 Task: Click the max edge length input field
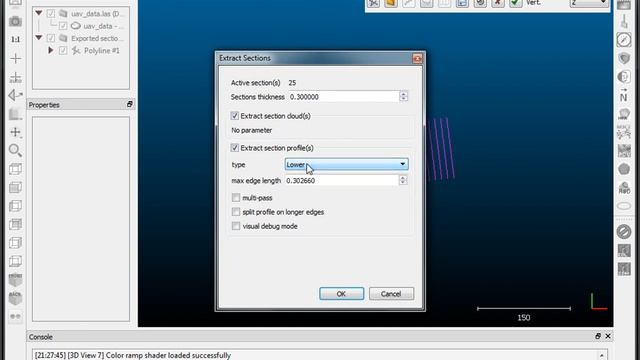341,180
